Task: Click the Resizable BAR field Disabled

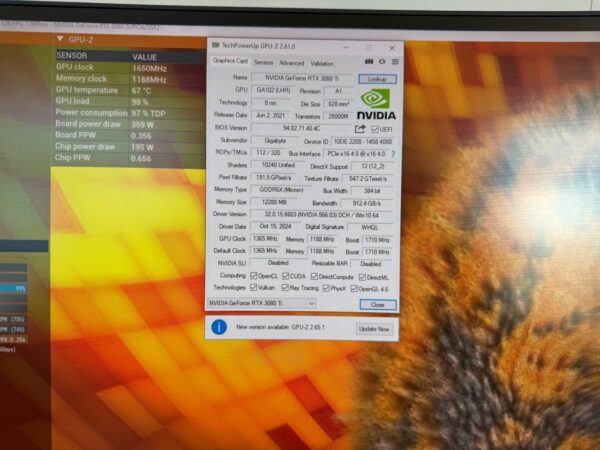Action: point(371,264)
